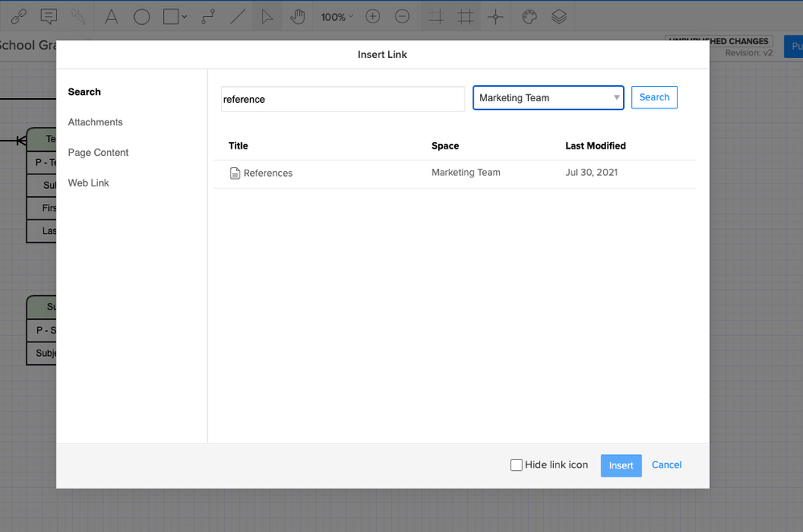Click the Title column header
The height and width of the screenshot is (532, 803).
(x=238, y=146)
